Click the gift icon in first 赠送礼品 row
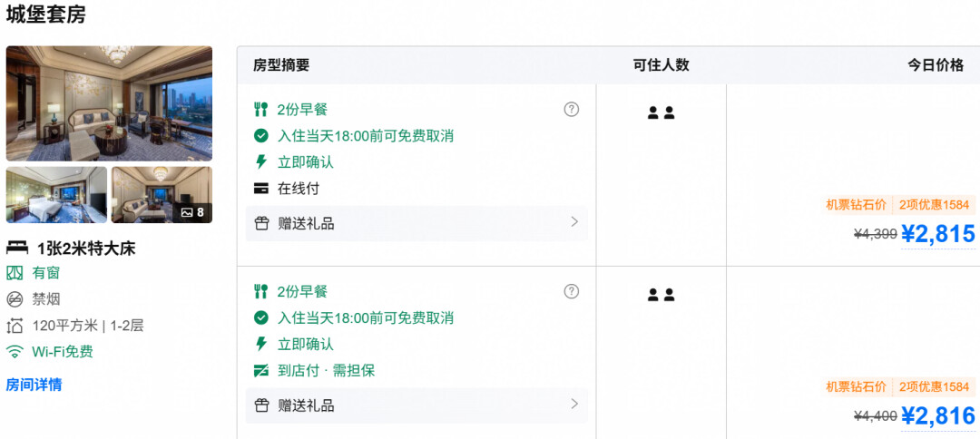Screen dimensions: 980x439 [261, 223]
